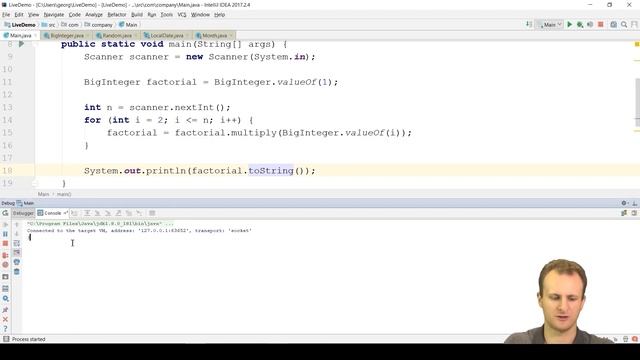
Task: Toggle Use Soft Wraps in console sidebar
Action: [17, 244]
